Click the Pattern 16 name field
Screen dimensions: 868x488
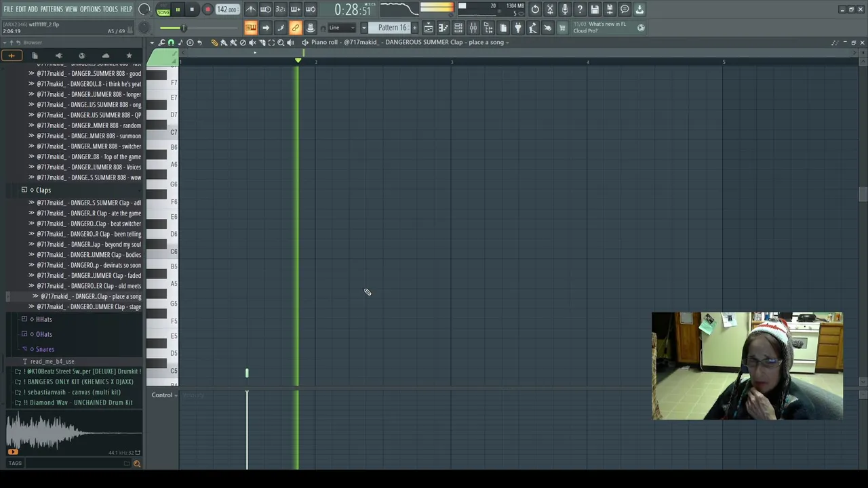tap(390, 28)
